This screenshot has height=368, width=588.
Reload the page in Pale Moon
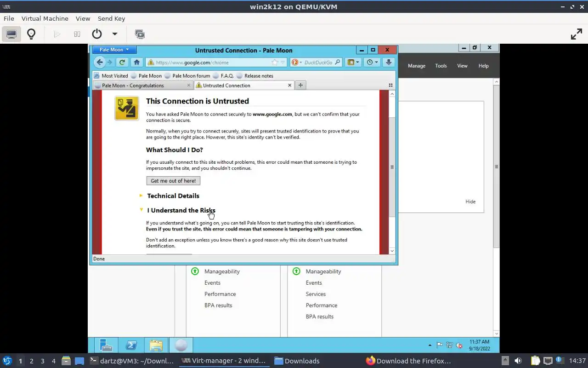[x=122, y=62]
